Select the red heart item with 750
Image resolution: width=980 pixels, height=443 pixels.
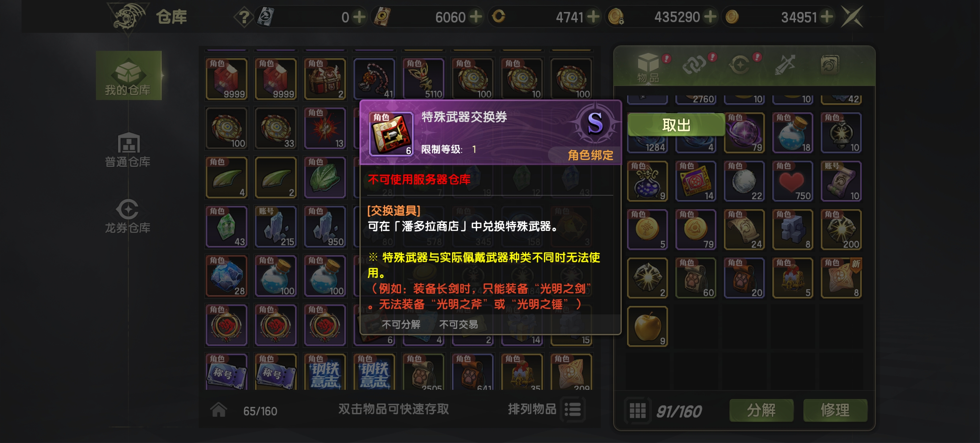coord(793,181)
